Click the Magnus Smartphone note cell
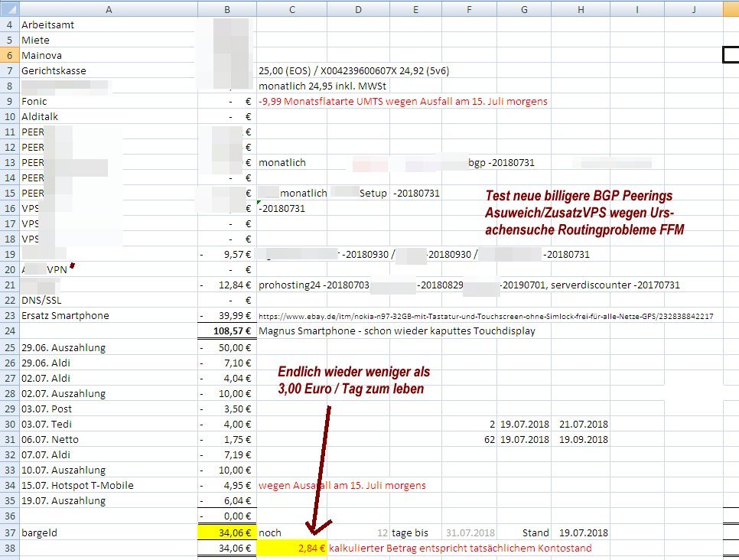Image resolution: width=739 pixels, height=560 pixels. [x=397, y=331]
